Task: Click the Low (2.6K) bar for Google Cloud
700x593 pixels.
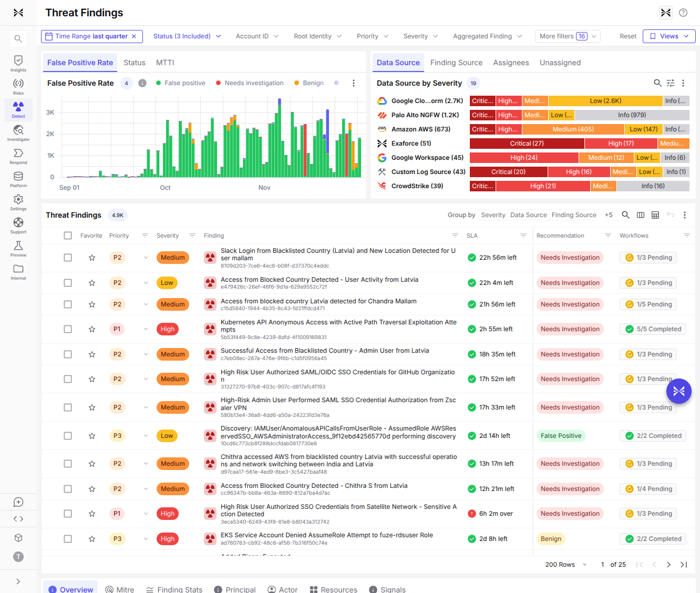Action: tap(605, 101)
